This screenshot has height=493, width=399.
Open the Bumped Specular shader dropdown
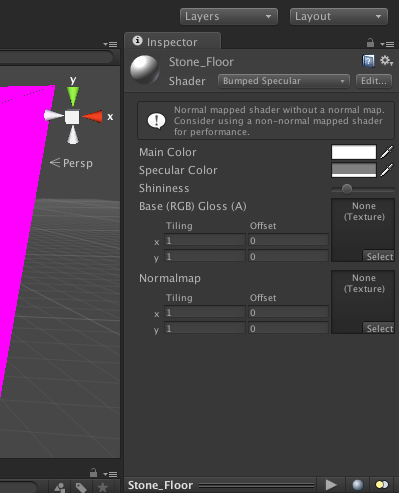[x=284, y=81]
